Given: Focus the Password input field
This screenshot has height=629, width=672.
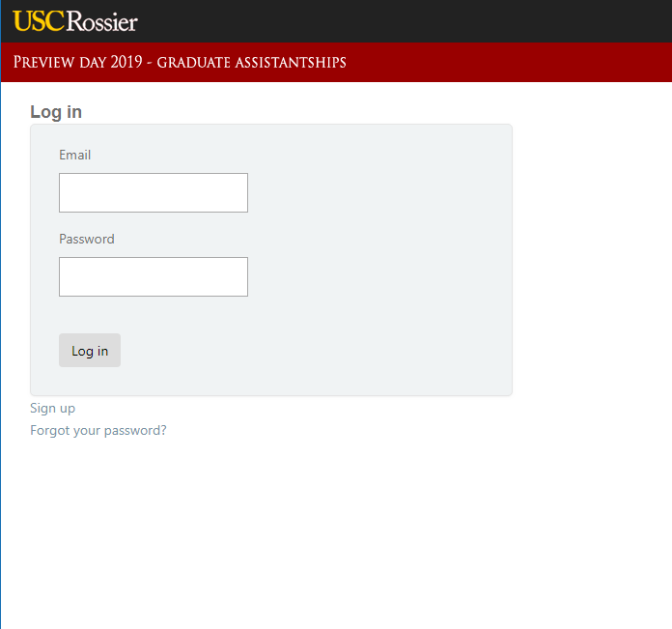Looking at the screenshot, I should point(154,277).
